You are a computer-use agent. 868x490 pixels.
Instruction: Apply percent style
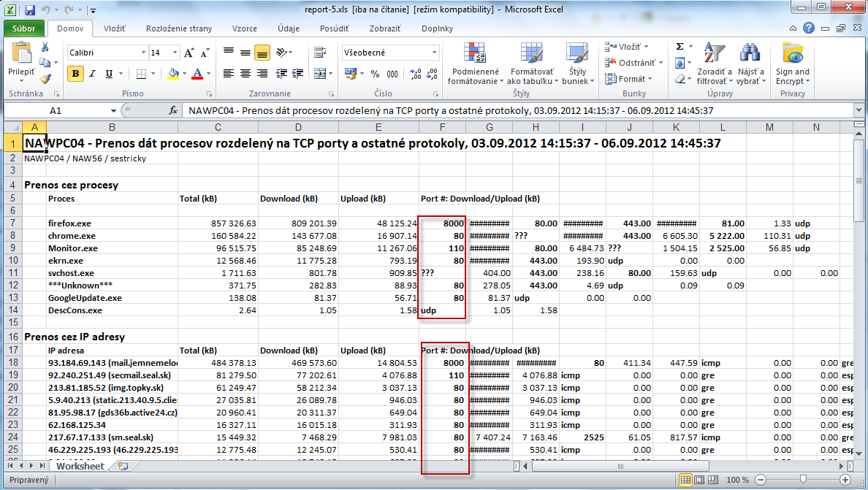376,74
